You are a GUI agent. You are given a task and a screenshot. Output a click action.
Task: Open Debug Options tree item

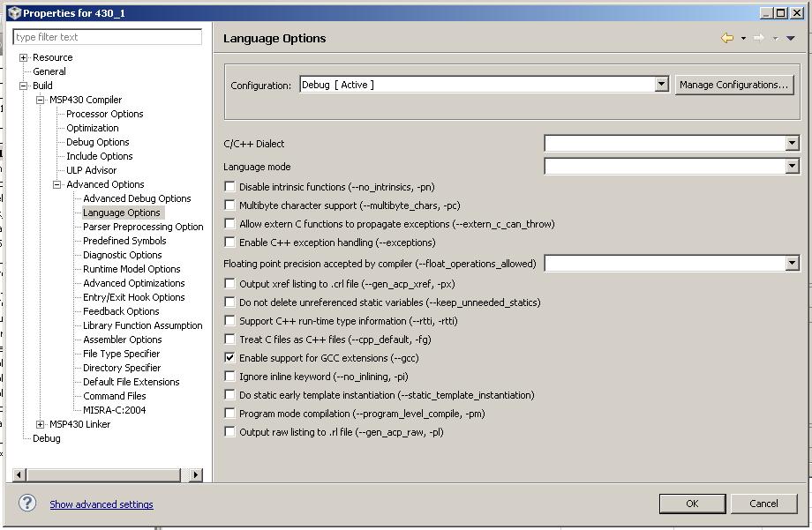coord(97,142)
